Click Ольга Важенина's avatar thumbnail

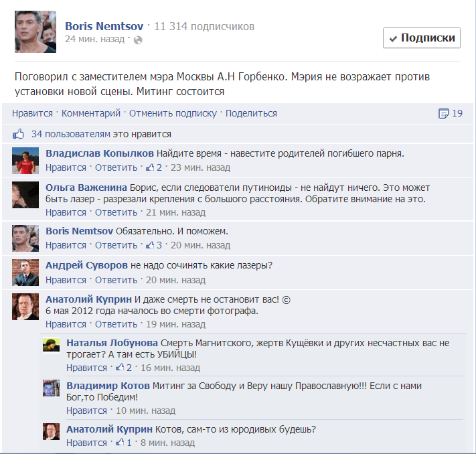25,195
